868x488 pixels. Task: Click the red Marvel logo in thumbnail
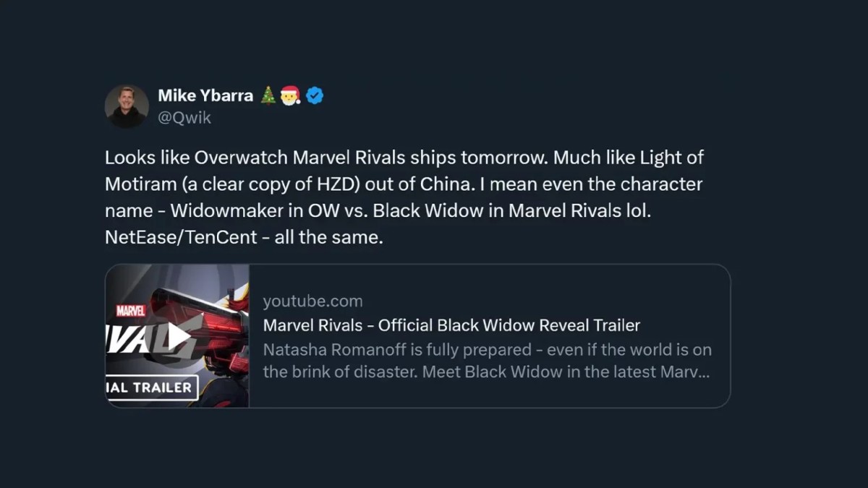[131, 311]
